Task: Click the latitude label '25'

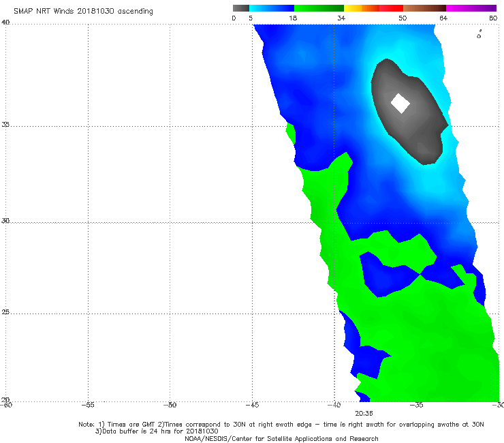Action: [x=5, y=312]
